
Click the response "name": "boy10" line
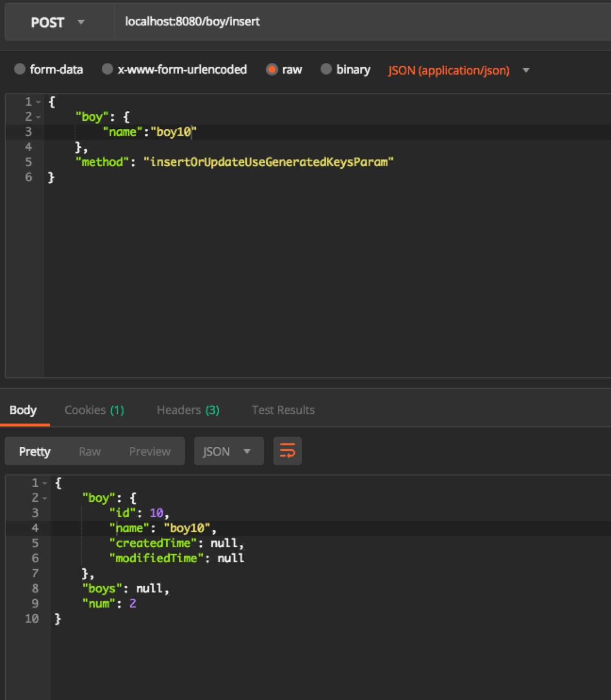point(163,528)
